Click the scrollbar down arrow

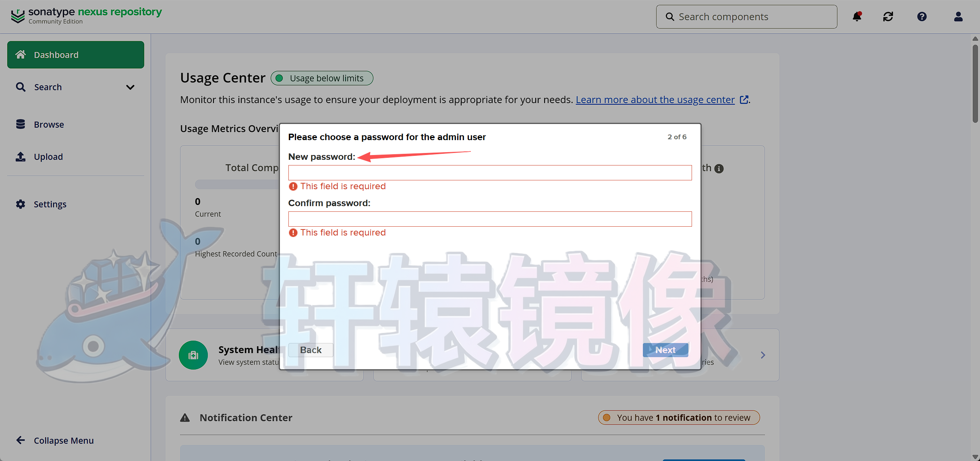coord(975,457)
